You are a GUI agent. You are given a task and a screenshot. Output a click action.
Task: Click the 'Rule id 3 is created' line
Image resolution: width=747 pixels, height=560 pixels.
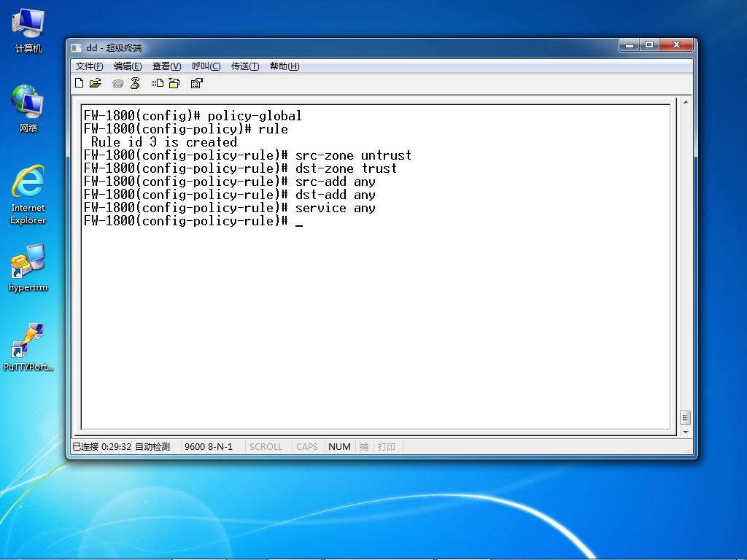164,142
